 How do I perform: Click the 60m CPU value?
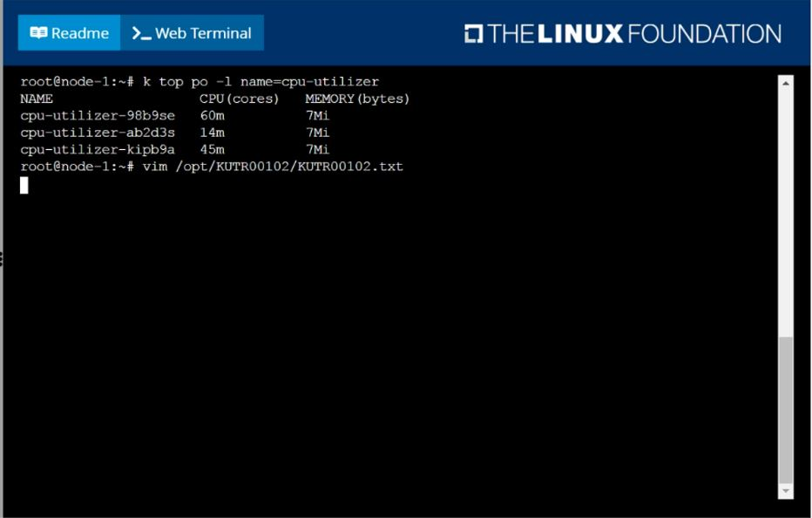[212, 116]
